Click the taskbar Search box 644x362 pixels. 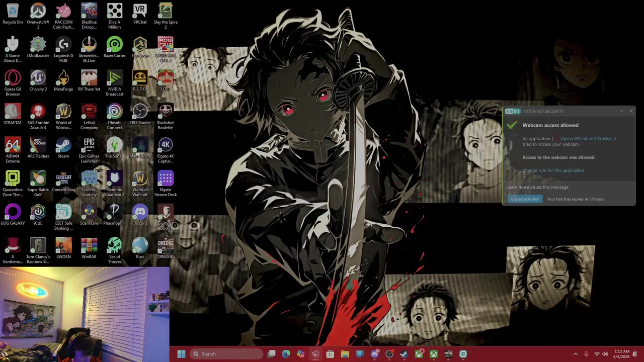point(226,354)
